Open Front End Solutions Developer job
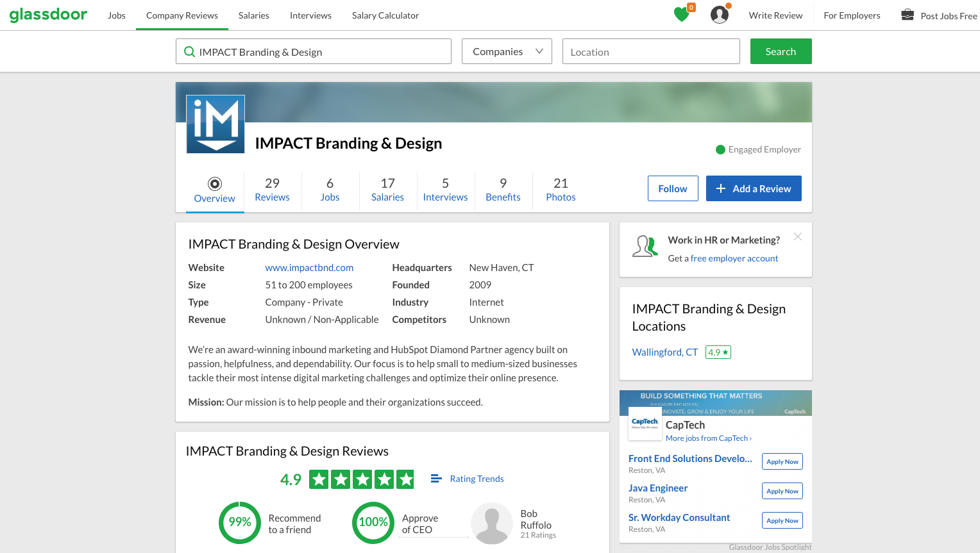This screenshot has width=980, height=553. (690, 458)
